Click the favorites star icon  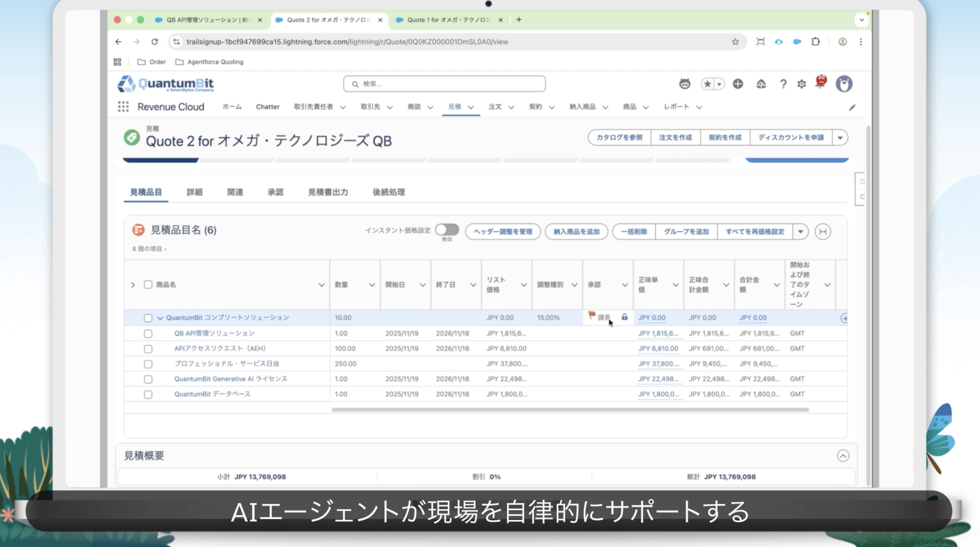click(x=707, y=84)
